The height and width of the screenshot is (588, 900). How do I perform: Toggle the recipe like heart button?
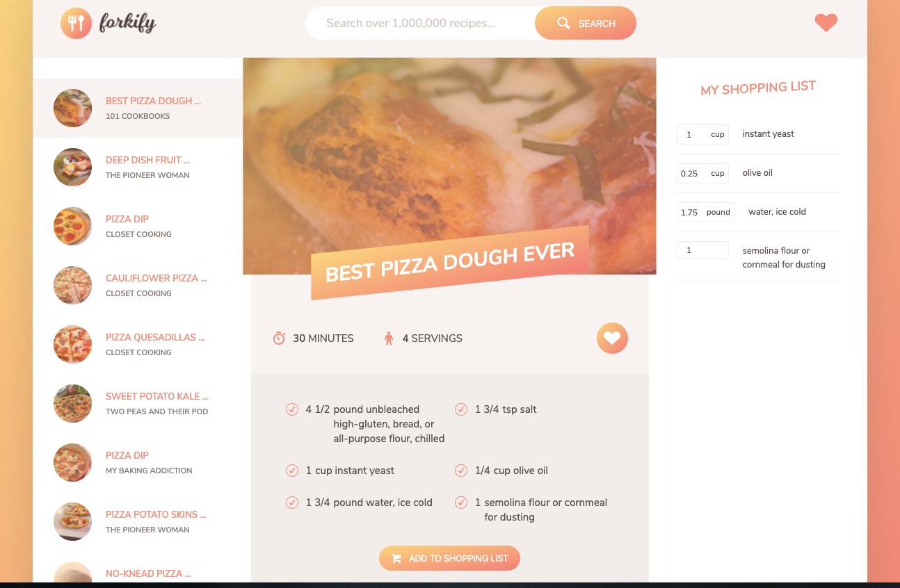pos(612,338)
